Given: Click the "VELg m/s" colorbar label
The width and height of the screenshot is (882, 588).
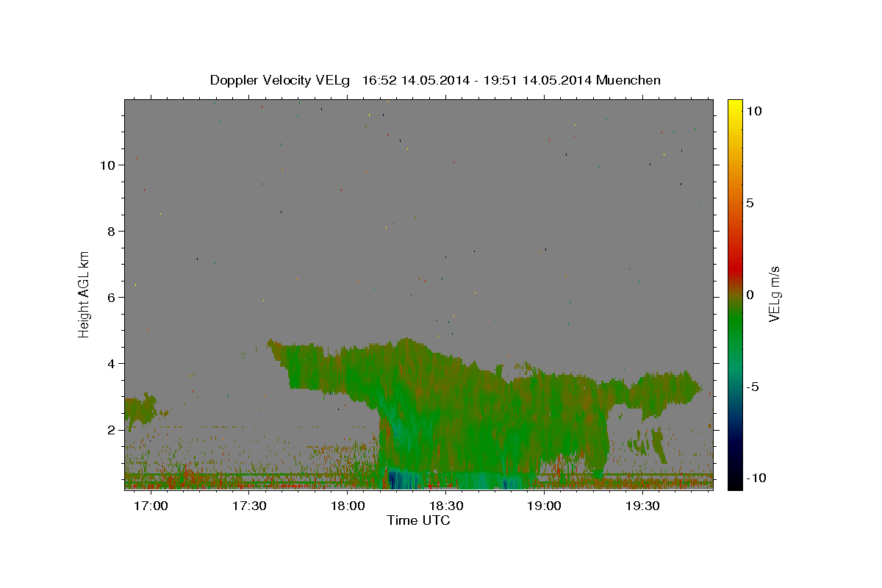Looking at the screenshot, I should pyautogui.click(x=774, y=294).
